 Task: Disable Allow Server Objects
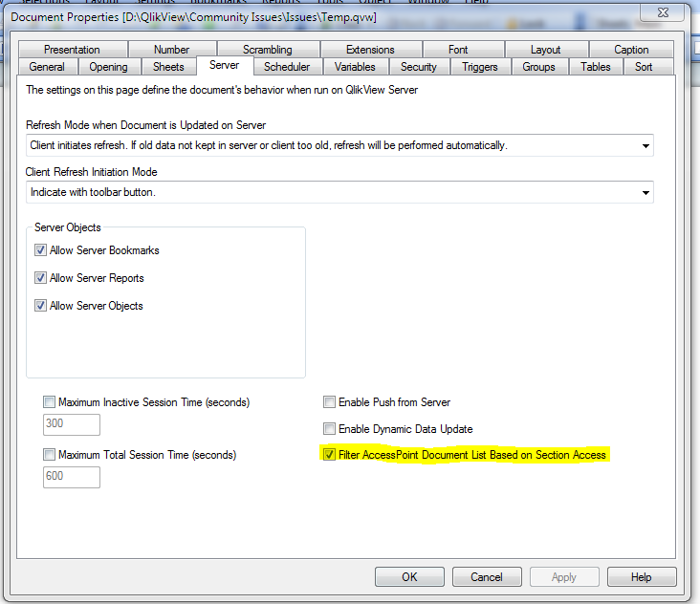point(40,306)
